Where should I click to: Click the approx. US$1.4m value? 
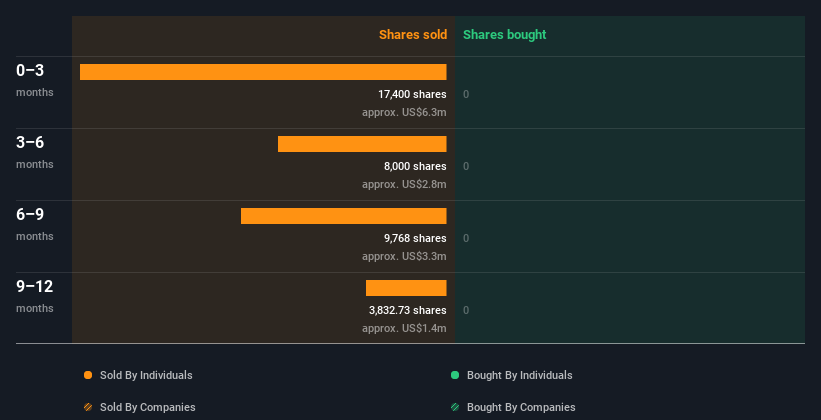[404, 329]
